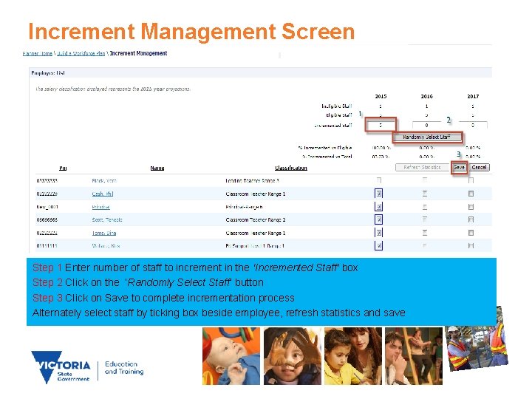Click the painted-hands child photo

(x=292, y=356)
